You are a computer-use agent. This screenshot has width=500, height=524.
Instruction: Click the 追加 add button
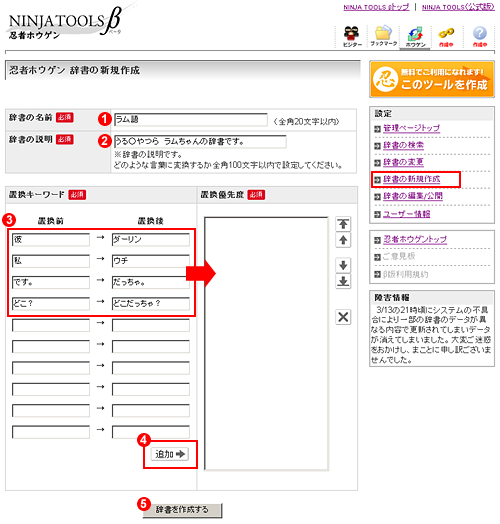point(169,454)
